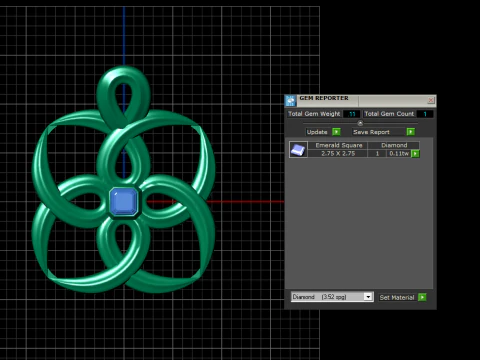Click the '2.75 X 2.75' size cell
Image resolution: width=480 pixels, height=360 pixels.
click(338, 154)
